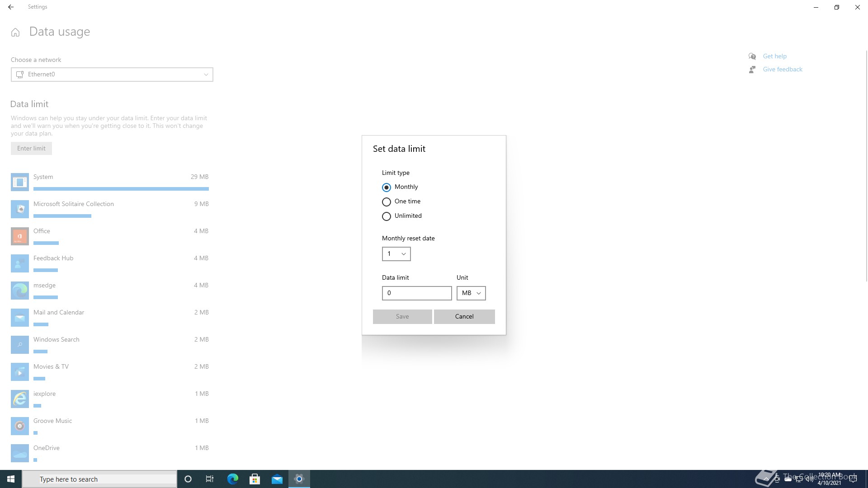Click the Give feedback person icon
This screenshot has width=868, height=488.
(752, 69)
